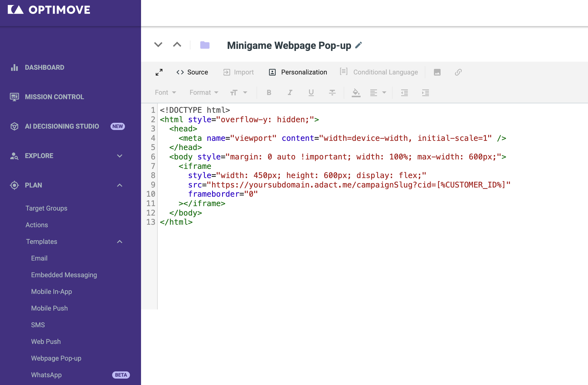The image size is (588, 385).
Task: Open Embedded Messaging templates
Action: tap(64, 275)
